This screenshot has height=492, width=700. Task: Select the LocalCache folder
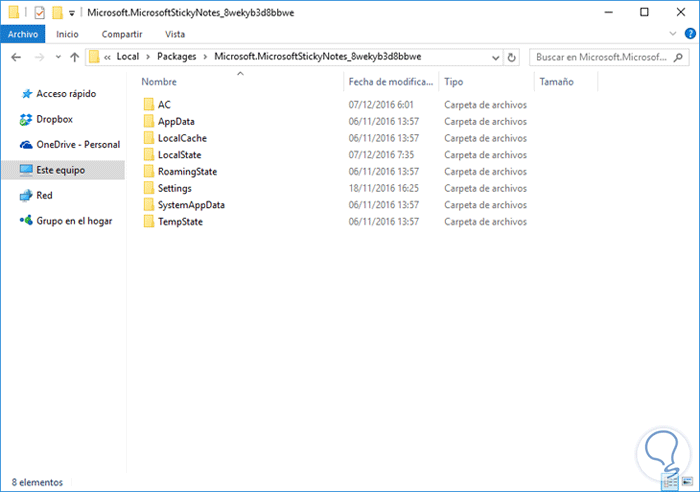(x=182, y=138)
